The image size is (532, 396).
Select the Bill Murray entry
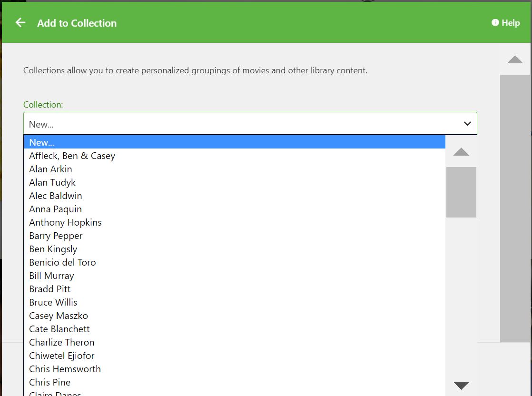52,276
